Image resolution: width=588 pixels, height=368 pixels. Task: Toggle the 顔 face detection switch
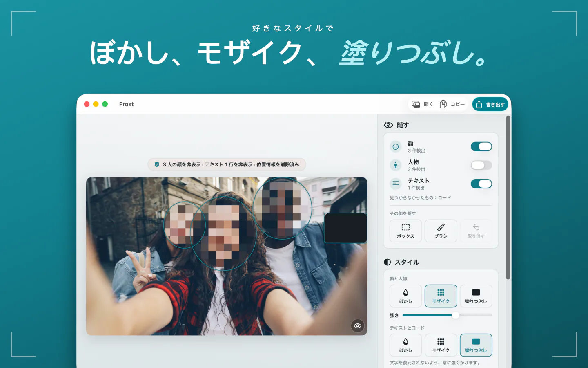[x=481, y=146]
